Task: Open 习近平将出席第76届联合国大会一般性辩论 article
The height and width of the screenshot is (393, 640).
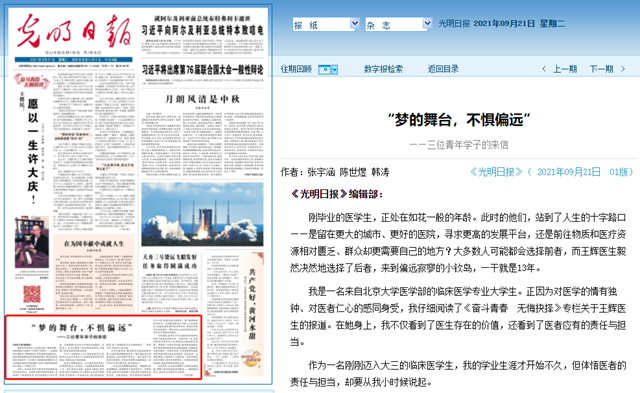Action: [202, 70]
